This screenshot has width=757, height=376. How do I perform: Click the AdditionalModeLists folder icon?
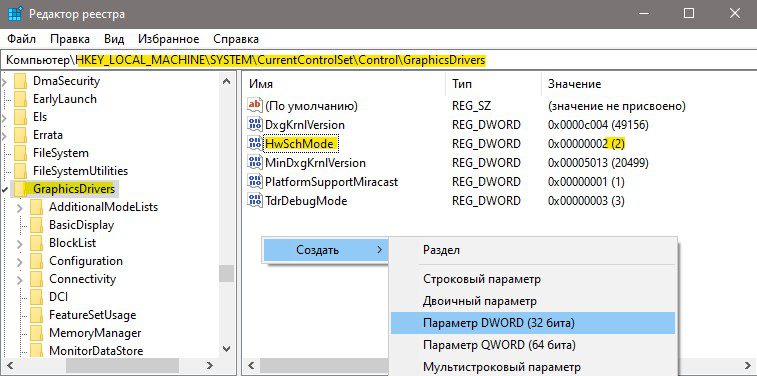pos(37,207)
